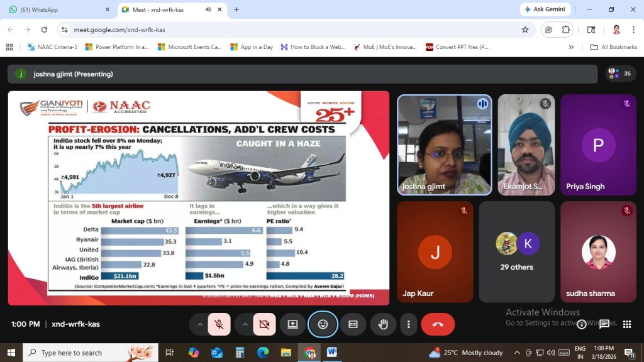The height and width of the screenshot is (362, 644).
Task: Unmute the microphone in Meet
Action: tap(219, 324)
